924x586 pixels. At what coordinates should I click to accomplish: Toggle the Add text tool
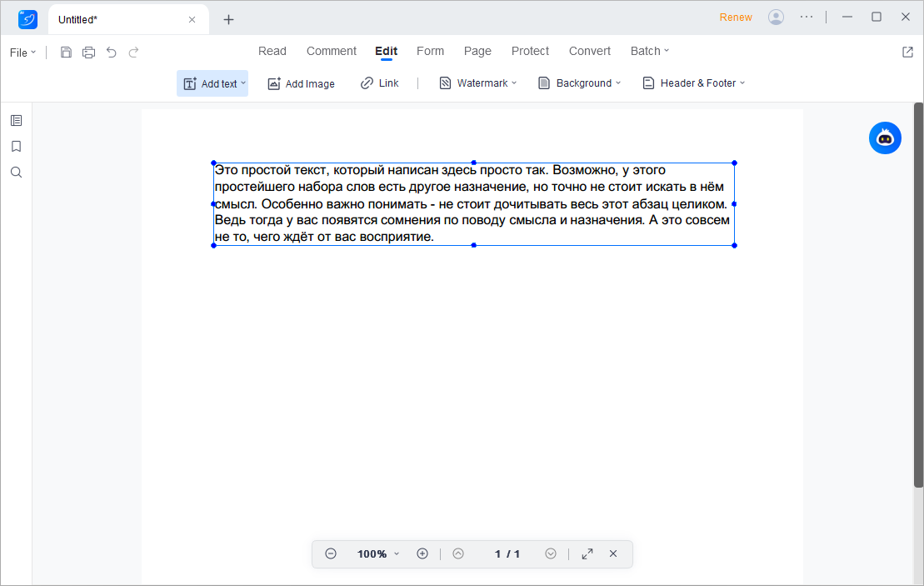[x=212, y=83]
